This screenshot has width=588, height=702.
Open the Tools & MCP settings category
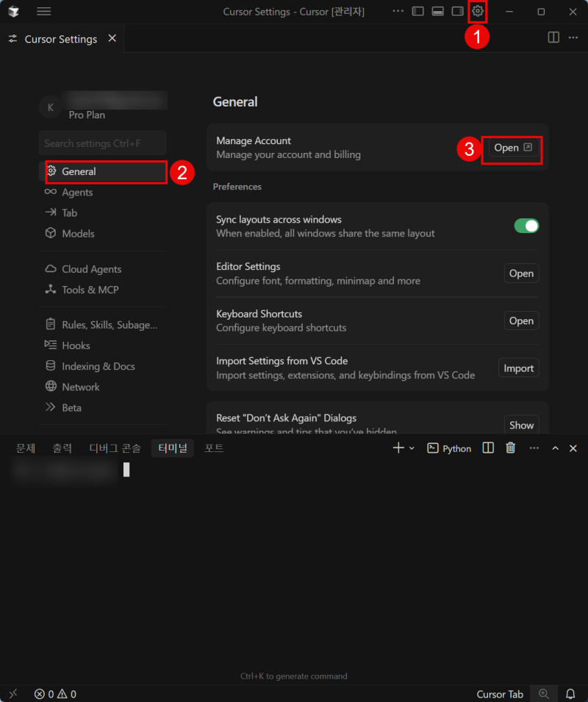click(x=102, y=290)
